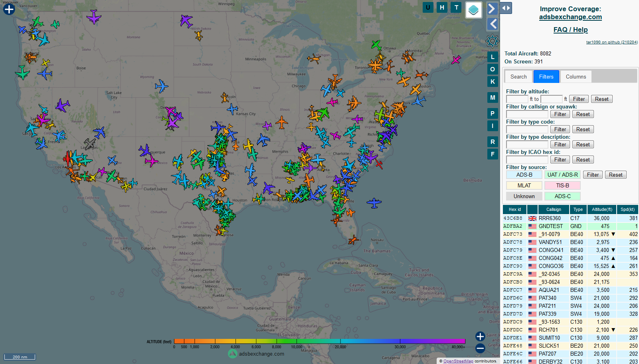Click the type code input field
This screenshot has width=639, height=364.
pos(527,129)
